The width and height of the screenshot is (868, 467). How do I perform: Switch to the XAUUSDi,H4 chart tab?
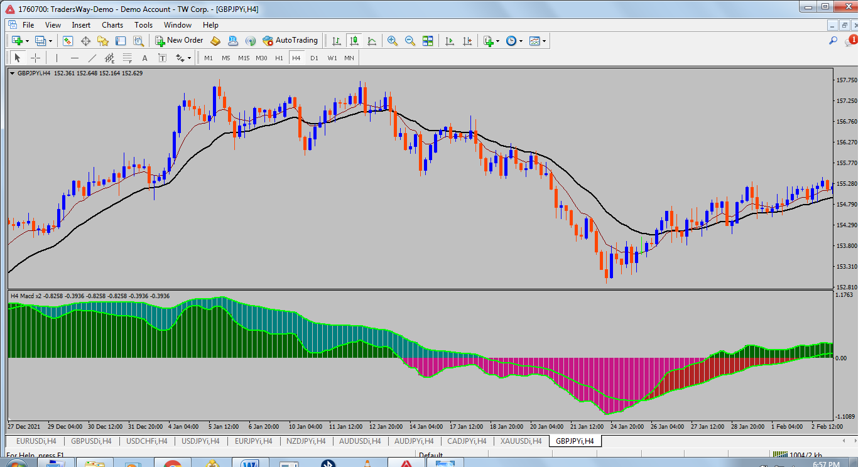tap(521, 441)
